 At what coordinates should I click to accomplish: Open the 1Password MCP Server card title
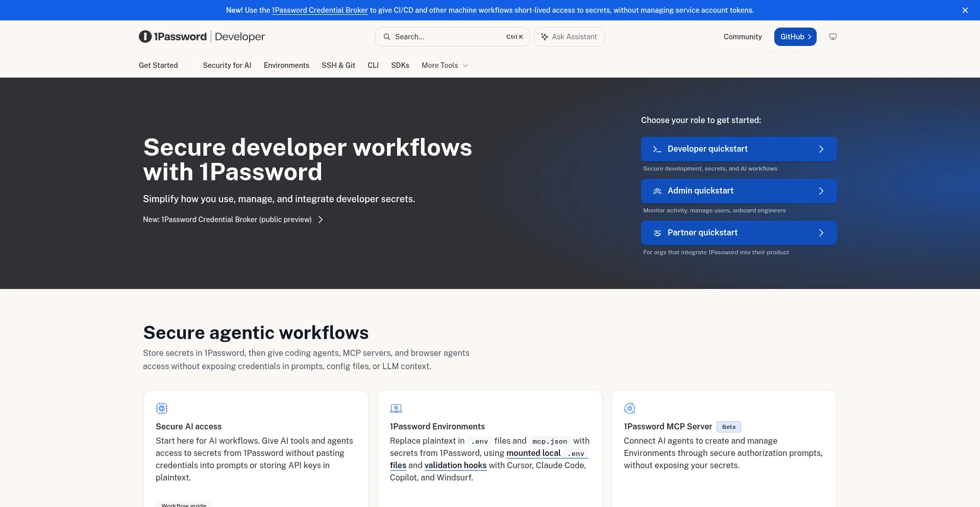coord(668,427)
